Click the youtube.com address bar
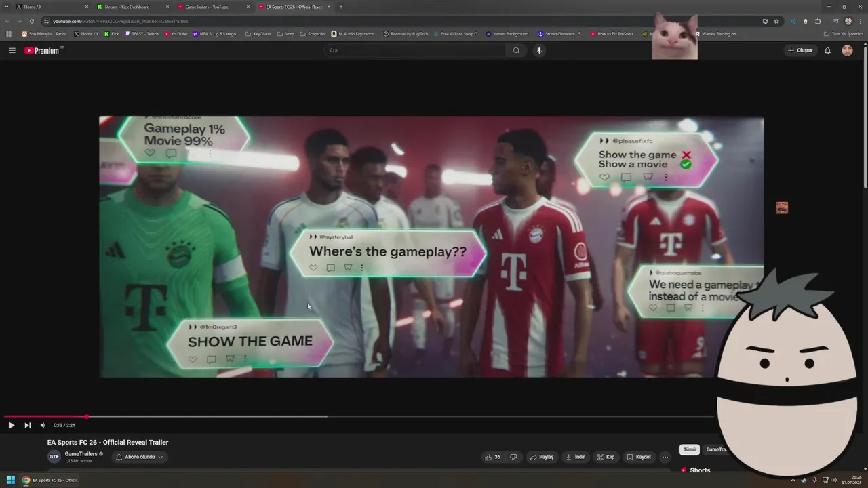 coord(400,21)
